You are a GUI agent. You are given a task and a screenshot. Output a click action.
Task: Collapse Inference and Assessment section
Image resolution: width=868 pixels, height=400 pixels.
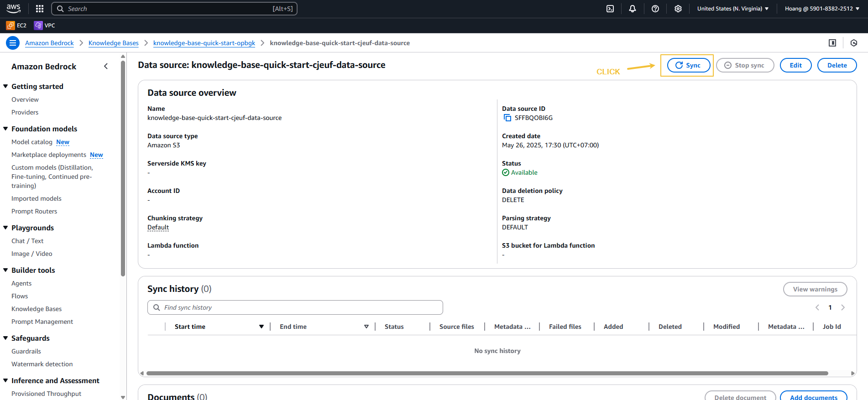point(6,380)
